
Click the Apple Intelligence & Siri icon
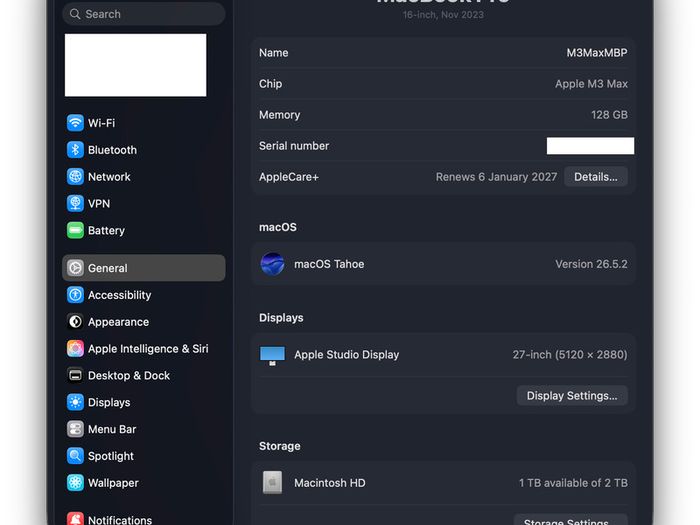coord(75,348)
